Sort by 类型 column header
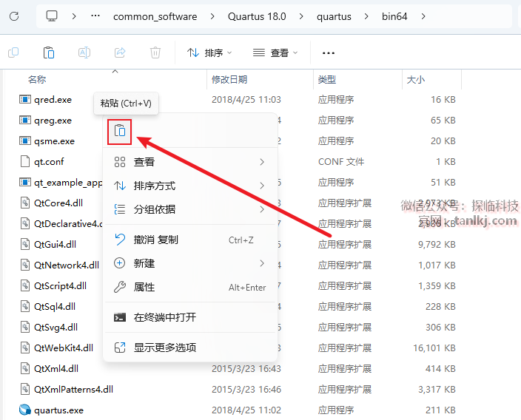The image size is (521, 420). [x=326, y=79]
